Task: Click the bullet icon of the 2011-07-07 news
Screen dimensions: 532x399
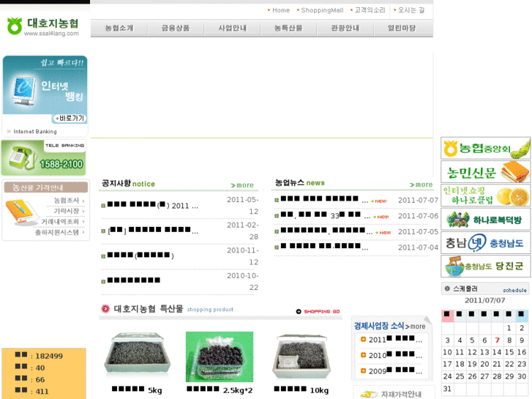Action: pyautogui.click(x=277, y=200)
